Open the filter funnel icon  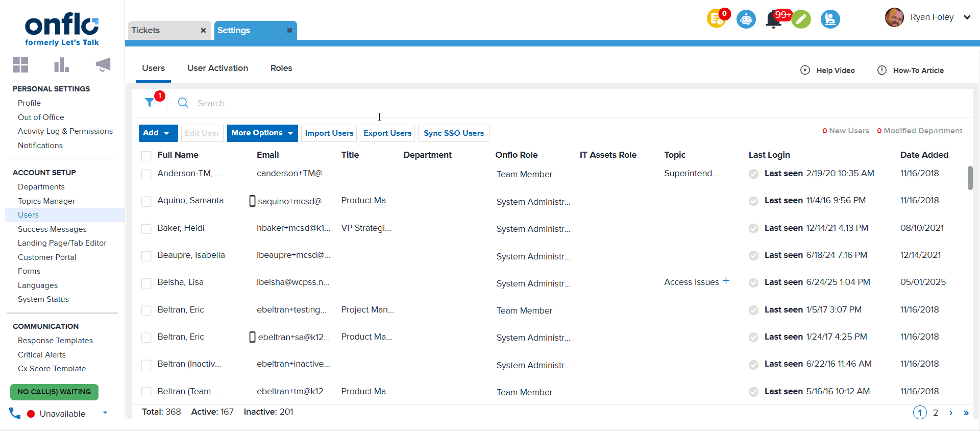click(150, 103)
